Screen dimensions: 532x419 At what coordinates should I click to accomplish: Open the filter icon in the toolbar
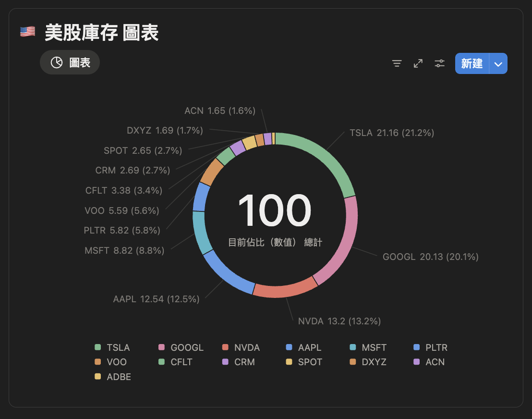click(397, 63)
